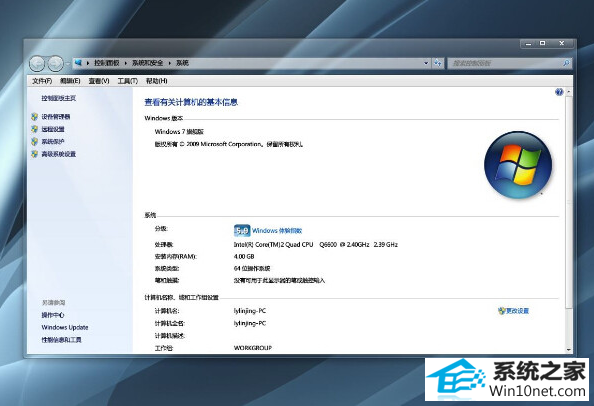This screenshot has width=594, height=406.
Task: Open the blue help question mark icon
Action: (x=559, y=92)
